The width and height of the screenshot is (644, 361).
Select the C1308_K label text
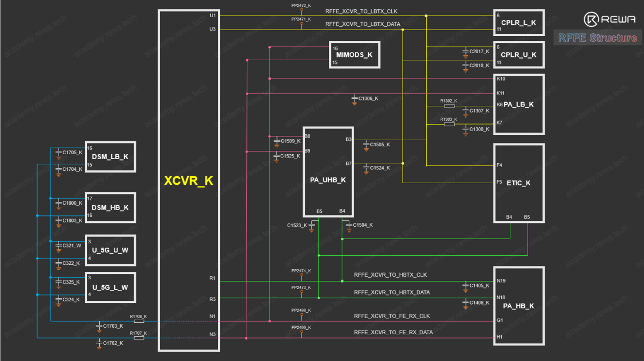tap(479, 129)
